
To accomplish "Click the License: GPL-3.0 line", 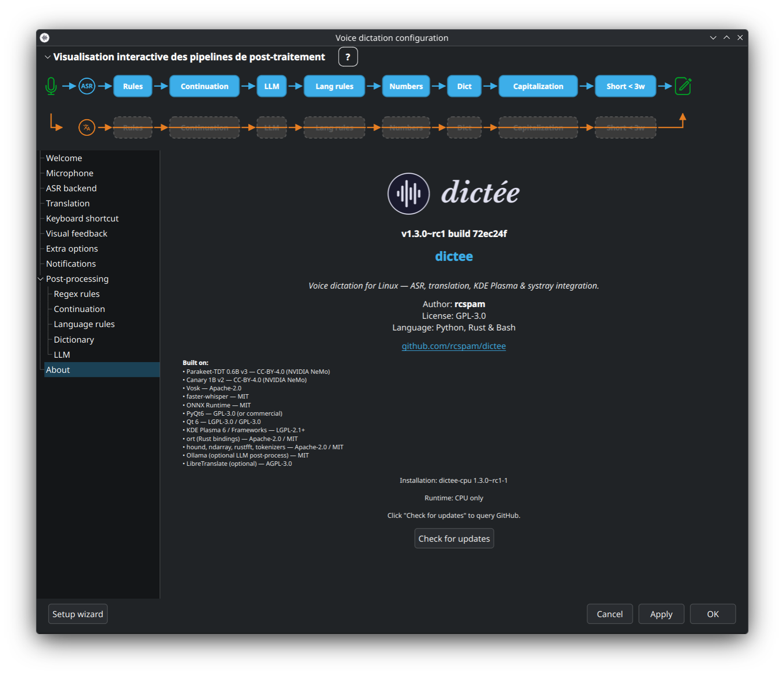I will coord(454,316).
